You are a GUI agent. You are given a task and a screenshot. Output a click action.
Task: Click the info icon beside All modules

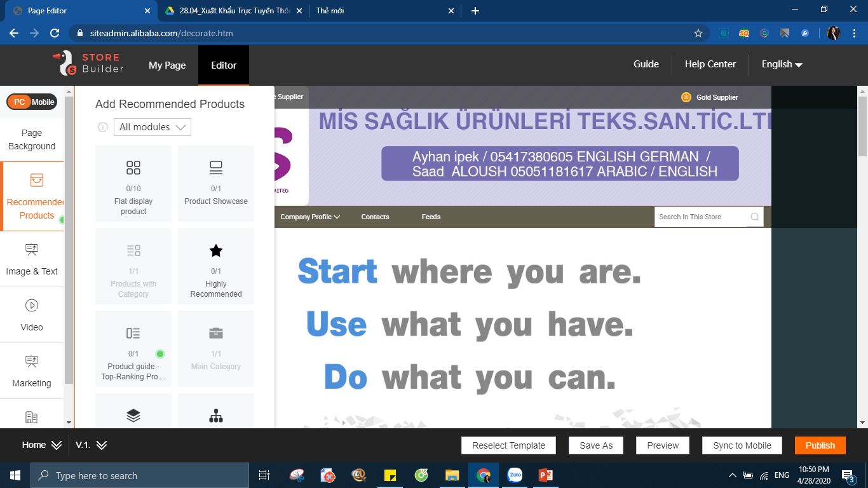coord(103,127)
